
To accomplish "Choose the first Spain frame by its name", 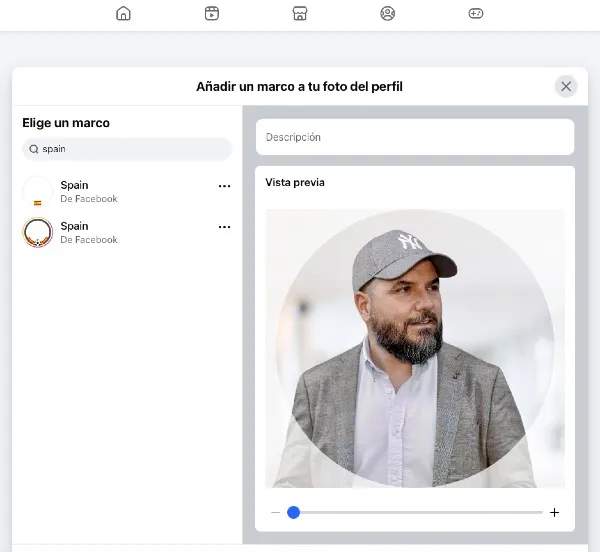I will coord(74,185).
